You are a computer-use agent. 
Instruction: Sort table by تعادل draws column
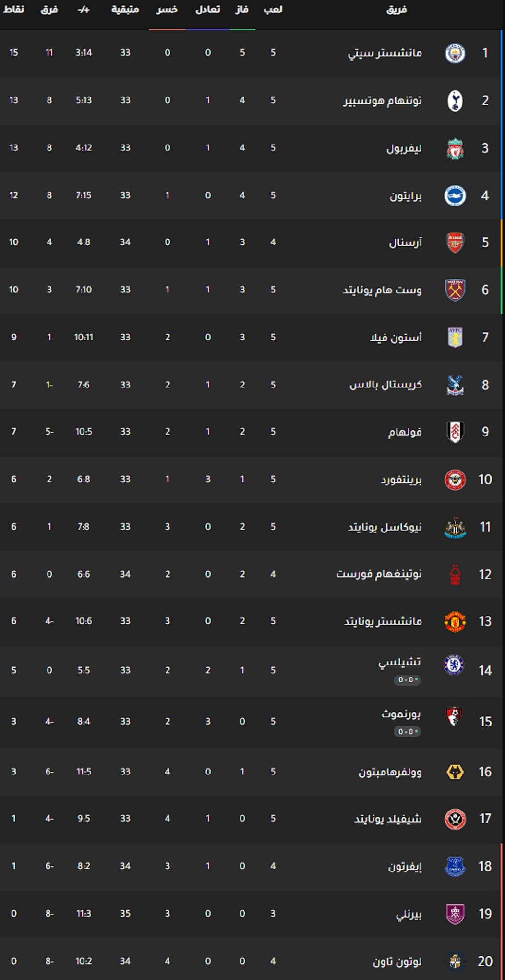pyautogui.click(x=208, y=10)
